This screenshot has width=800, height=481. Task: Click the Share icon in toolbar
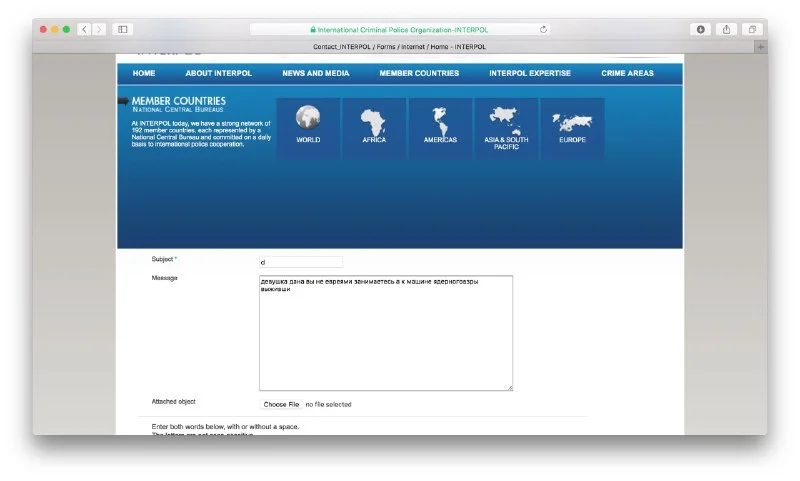726,30
